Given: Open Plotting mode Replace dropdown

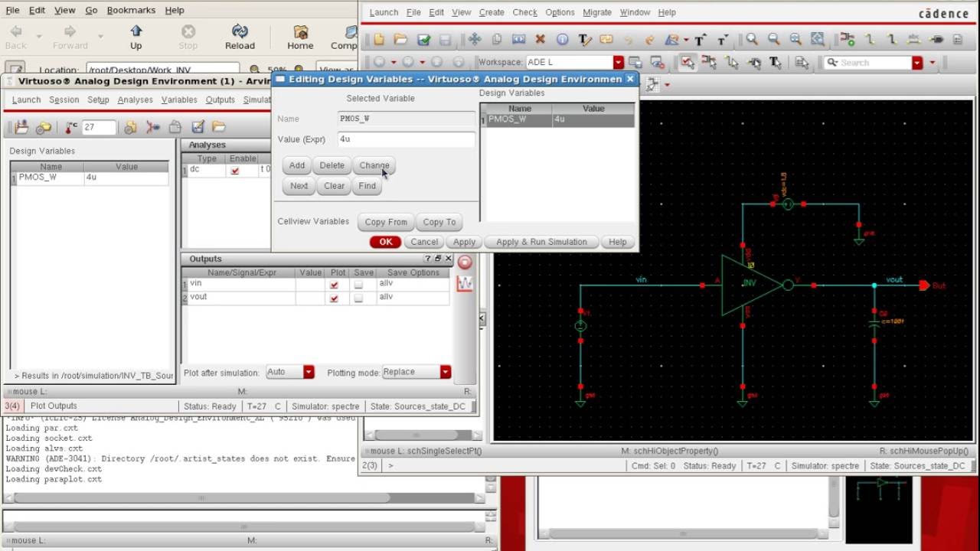Looking at the screenshot, I should point(446,372).
